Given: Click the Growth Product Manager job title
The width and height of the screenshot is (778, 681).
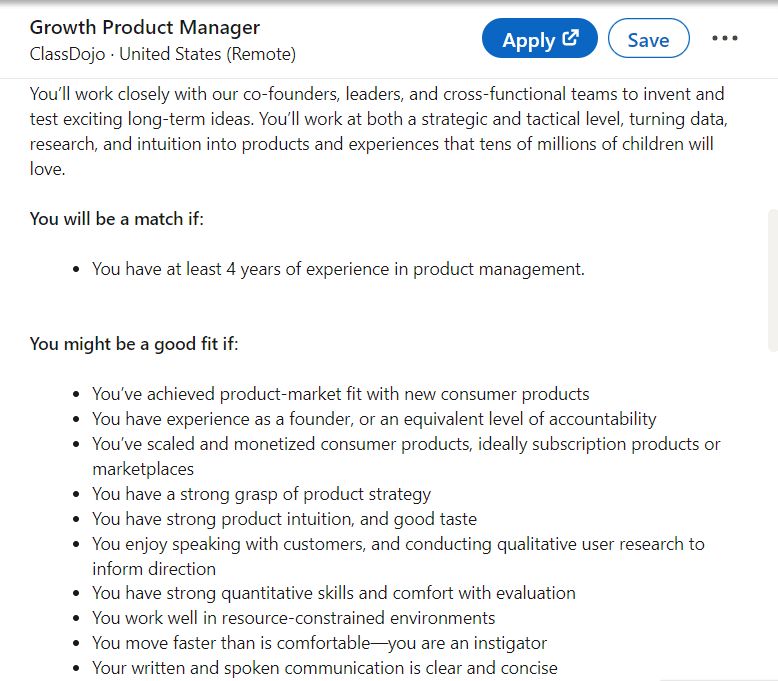Looking at the screenshot, I should click(x=145, y=27).
